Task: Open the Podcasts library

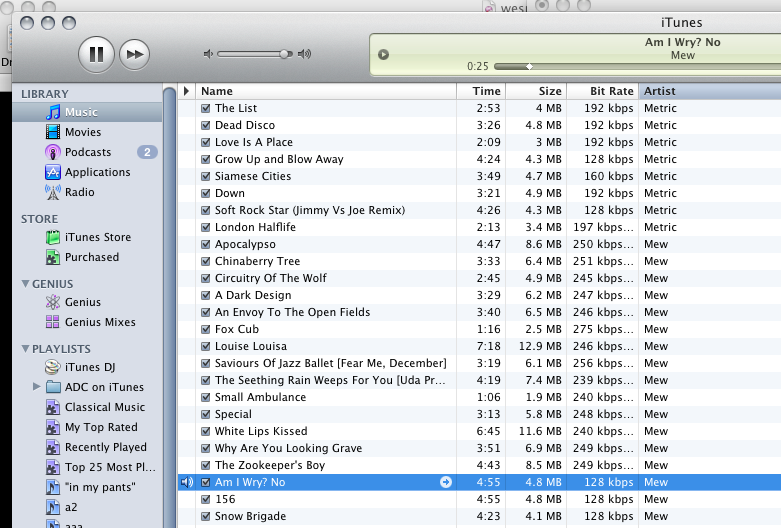Action: (x=87, y=152)
